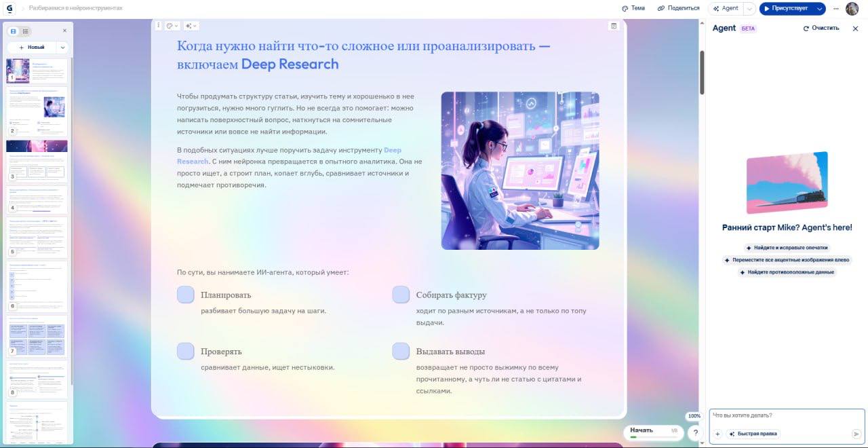
Task: Select slide 2 thumbnail
Action: 37,111
